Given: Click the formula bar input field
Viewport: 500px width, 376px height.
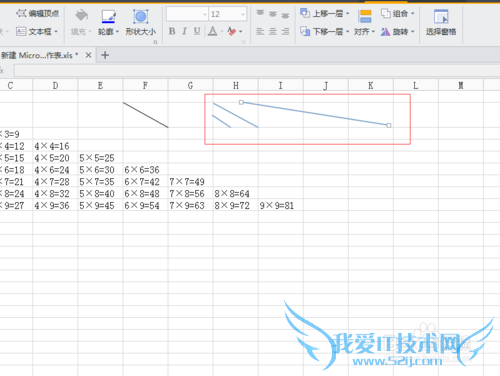Looking at the screenshot, I should [257, 70].
